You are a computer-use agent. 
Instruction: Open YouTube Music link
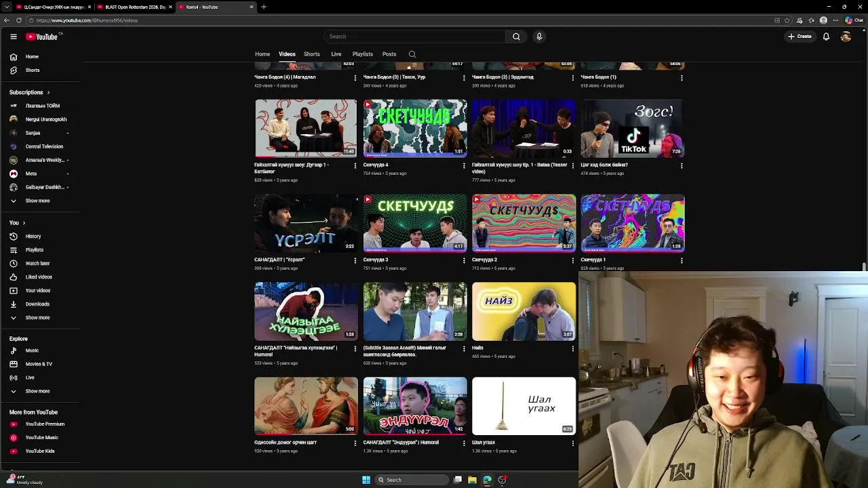[x=41, y=438]
